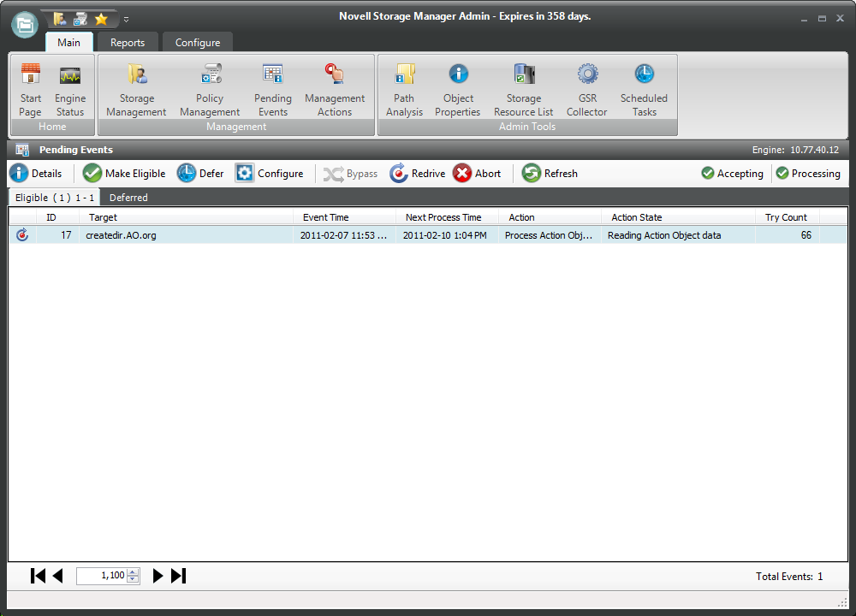This screenshot has height=616, width=856.
Task: Maximize the Storage Manager window
Action: point(822,19)
